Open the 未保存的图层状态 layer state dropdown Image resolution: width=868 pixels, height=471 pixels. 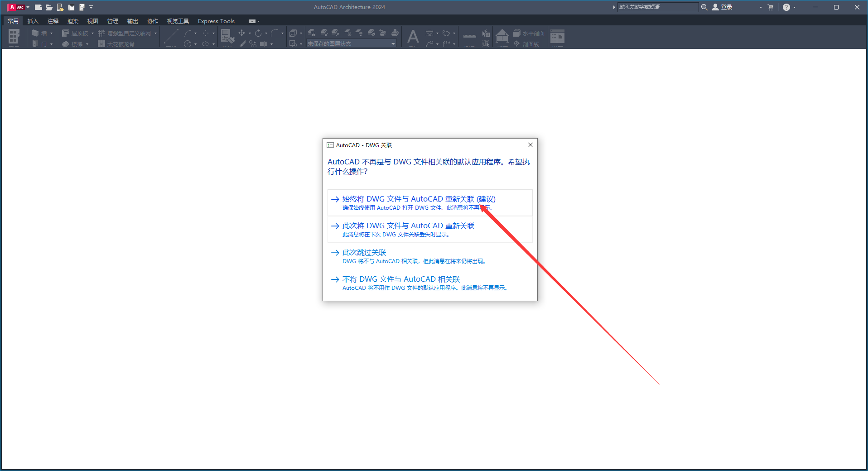392,43
